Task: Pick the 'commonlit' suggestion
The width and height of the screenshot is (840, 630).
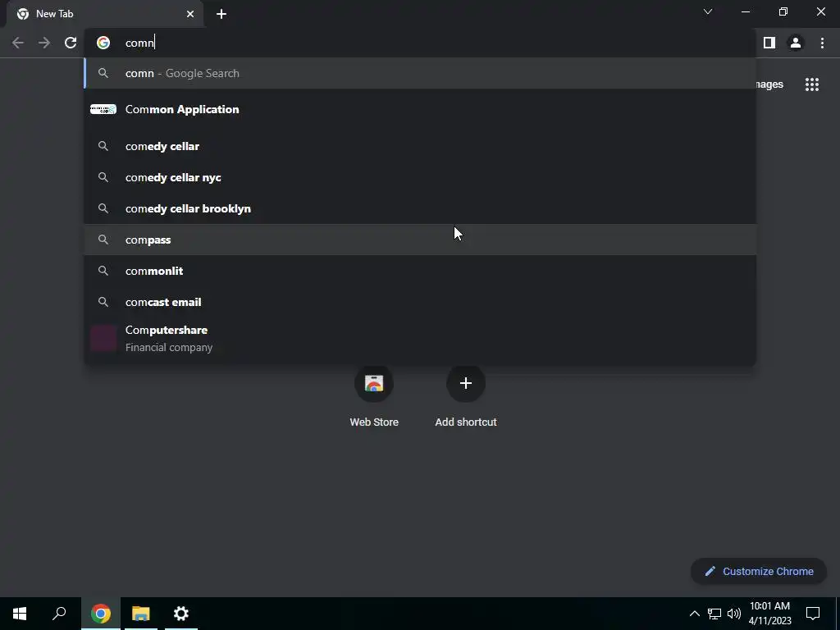Action: (421, 271)
